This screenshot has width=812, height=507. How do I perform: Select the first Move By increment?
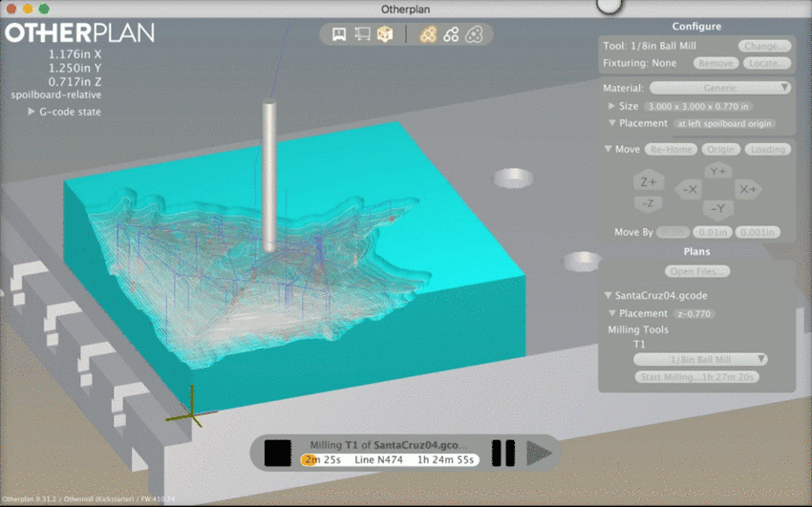[x=673, y=232]
